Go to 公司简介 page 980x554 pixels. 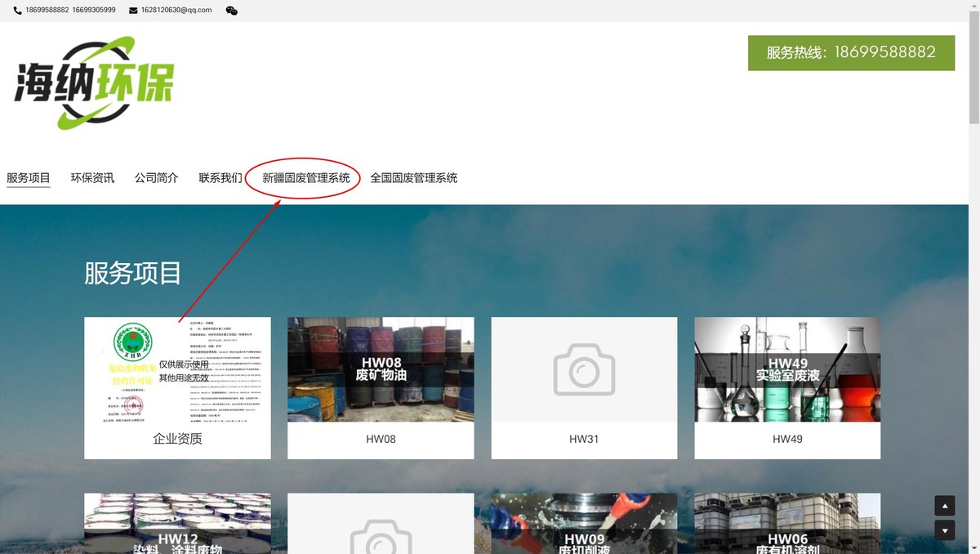156,177
